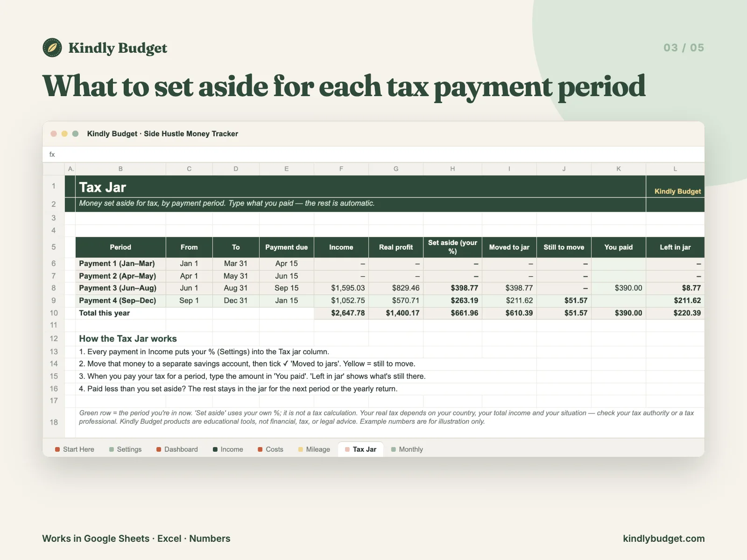Switch to the Mileage sheet tab
747x560 pixels.
tap(314, 449)
